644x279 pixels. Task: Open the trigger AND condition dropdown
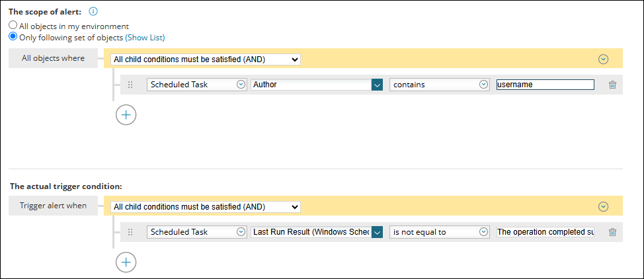[206, 207]
